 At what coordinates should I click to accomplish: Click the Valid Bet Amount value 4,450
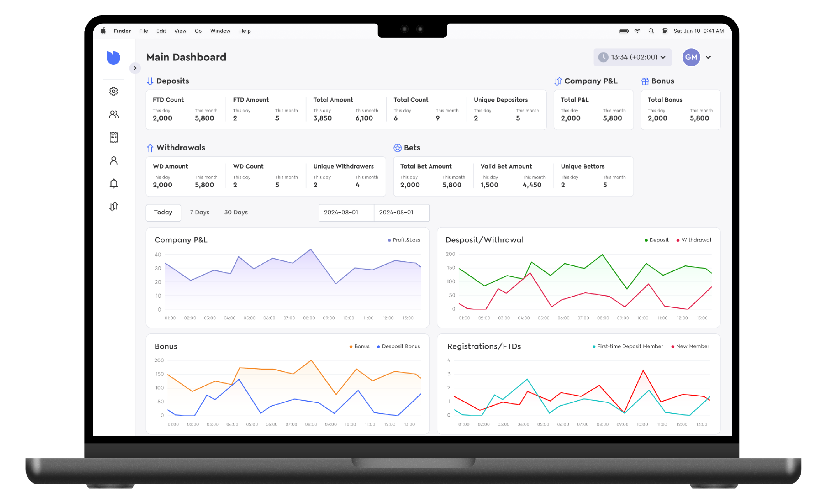(532, 185)
